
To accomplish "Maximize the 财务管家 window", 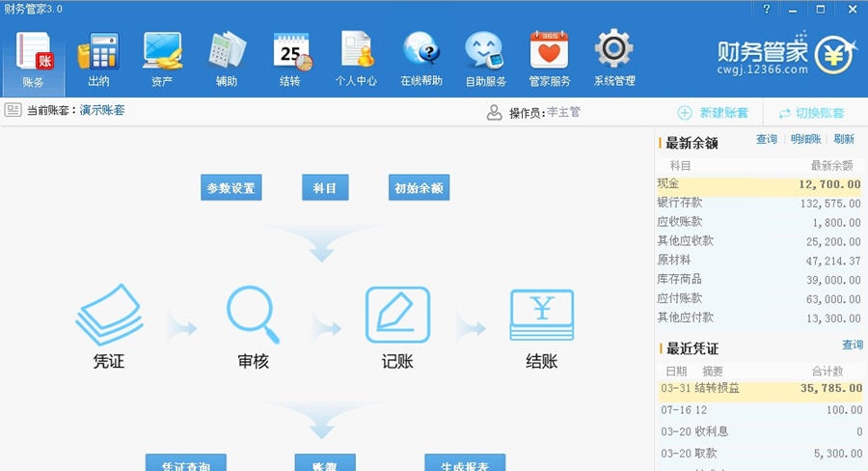I will pyautogui.click(x=821, y=10).
